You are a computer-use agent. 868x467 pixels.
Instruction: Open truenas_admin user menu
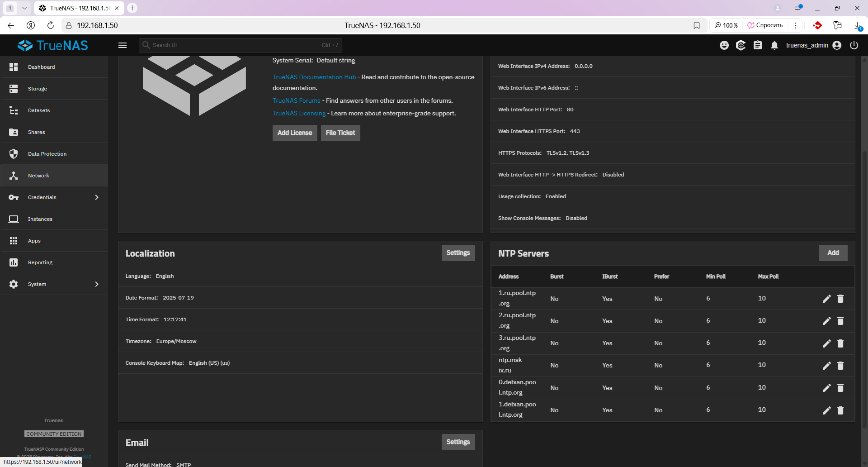[813, 45]
